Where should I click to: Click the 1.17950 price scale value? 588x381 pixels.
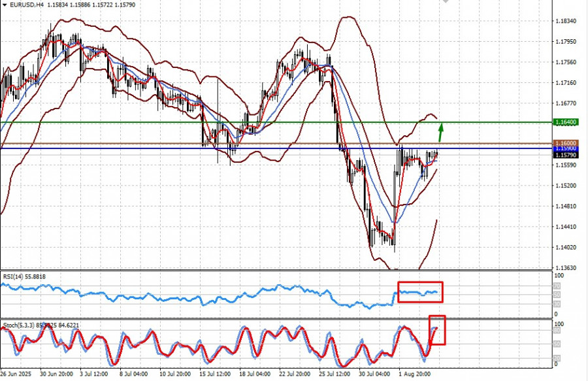(x=566, y=42)
